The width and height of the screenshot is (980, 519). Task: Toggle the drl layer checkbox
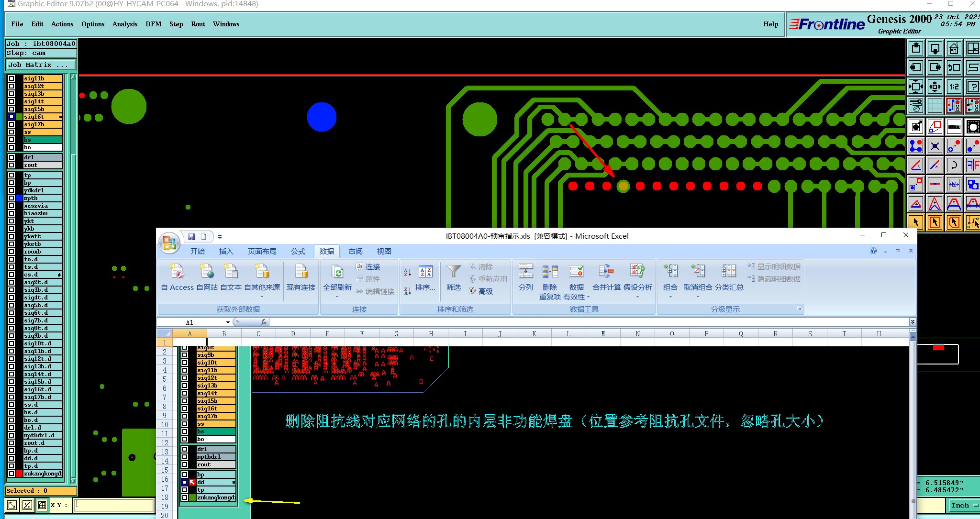11,157
